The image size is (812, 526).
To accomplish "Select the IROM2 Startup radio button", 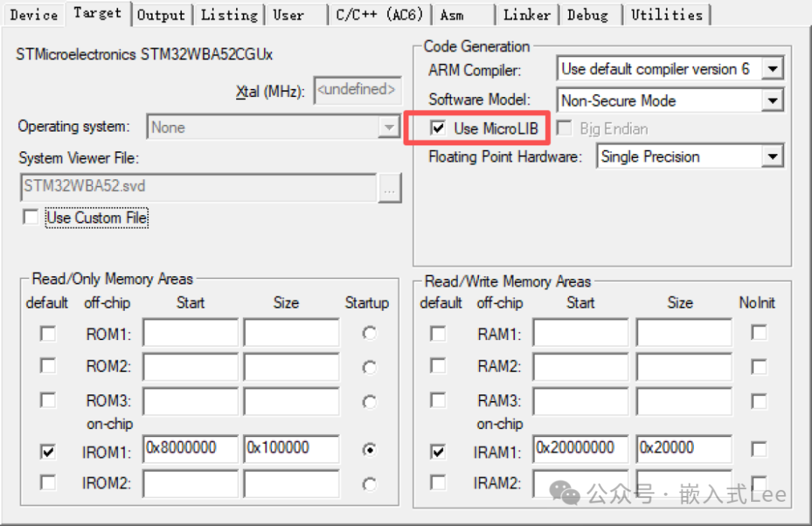I will click(x=369, y=484).
